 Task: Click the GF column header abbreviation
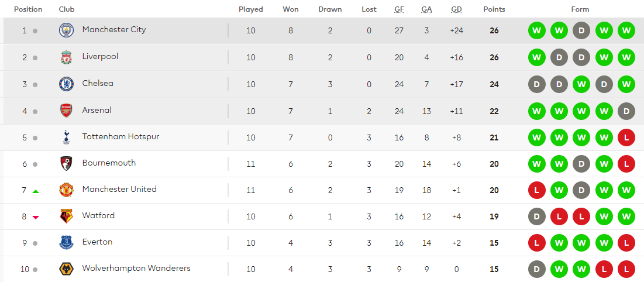[399, 9]
